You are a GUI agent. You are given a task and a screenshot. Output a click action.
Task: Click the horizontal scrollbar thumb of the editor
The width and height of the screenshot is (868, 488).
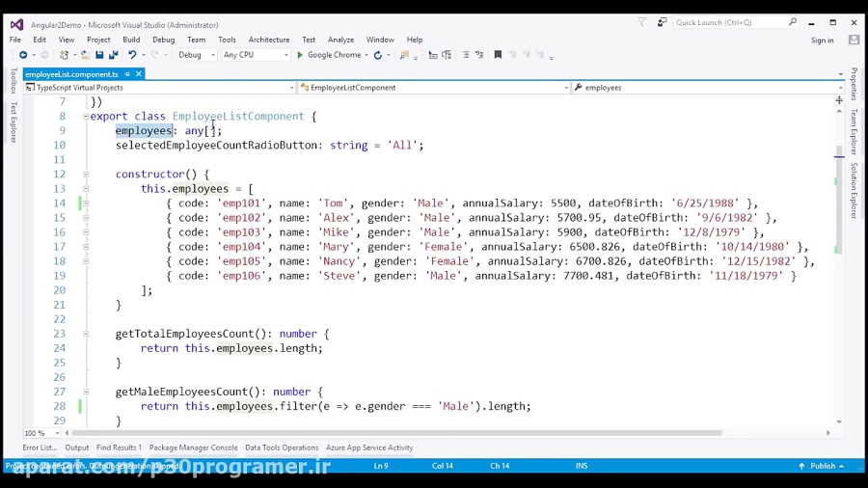coord(396,433)
